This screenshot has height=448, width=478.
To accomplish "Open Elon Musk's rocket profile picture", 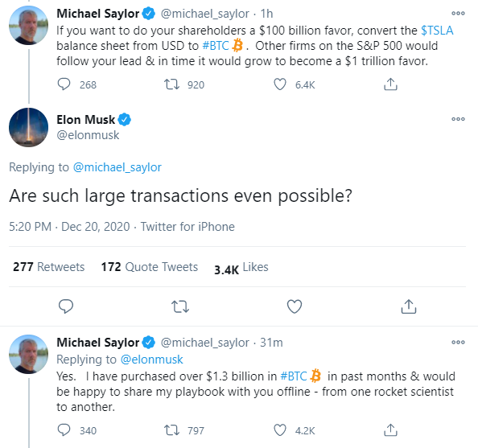I will click(x=29, y=127).
